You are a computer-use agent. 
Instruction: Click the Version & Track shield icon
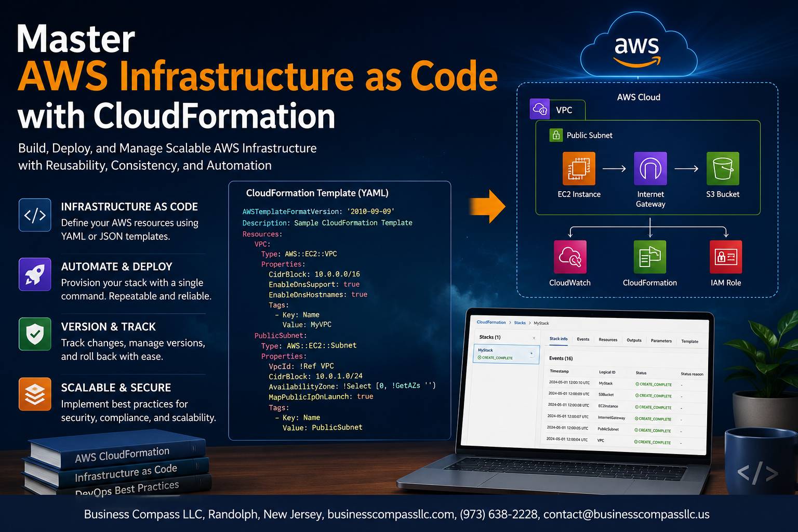tap(35, 334)
